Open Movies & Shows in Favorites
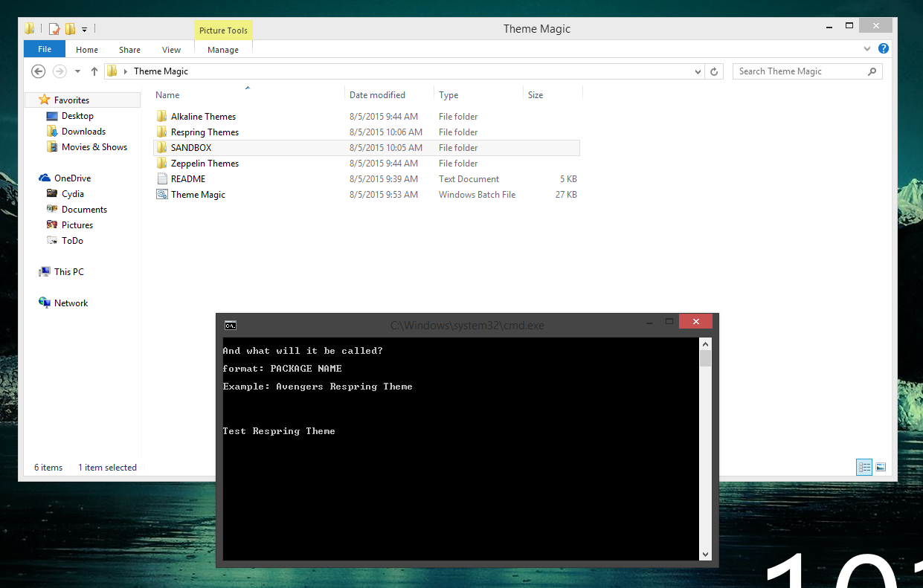This screenshot has height=588, width=923. click(x=94, y=147)
